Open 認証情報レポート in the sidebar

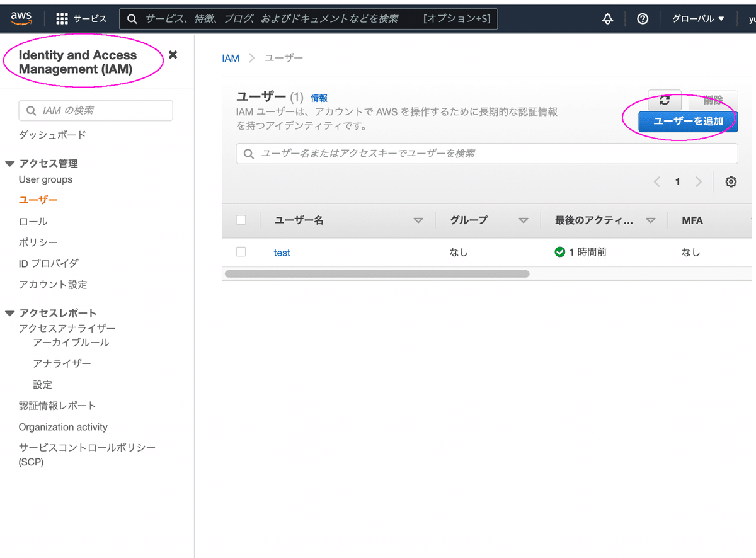click(x=57, y=406)
